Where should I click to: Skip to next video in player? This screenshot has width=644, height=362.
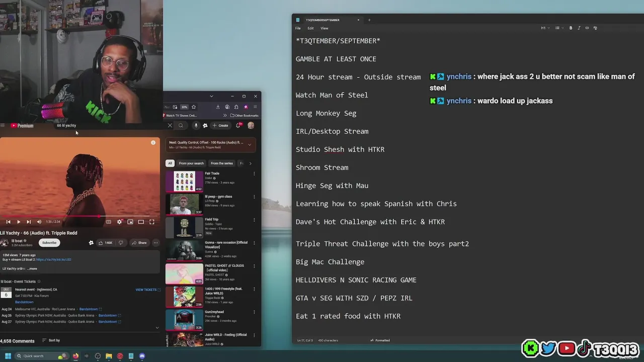pyautogui.click(x=29, y=222)
